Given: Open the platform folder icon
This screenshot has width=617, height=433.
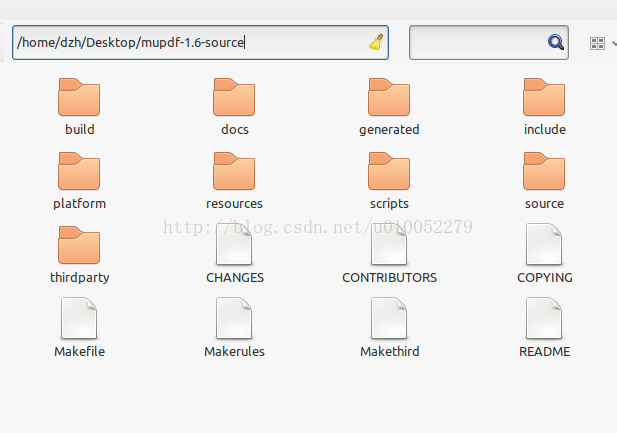Looking at the screenshot, I should (79, 171).
